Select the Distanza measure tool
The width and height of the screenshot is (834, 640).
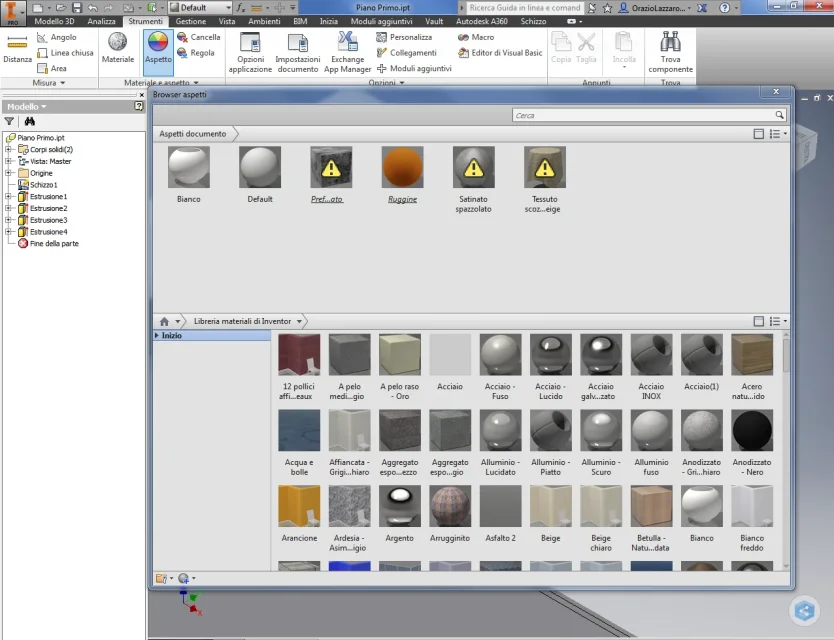pos(17,49)
